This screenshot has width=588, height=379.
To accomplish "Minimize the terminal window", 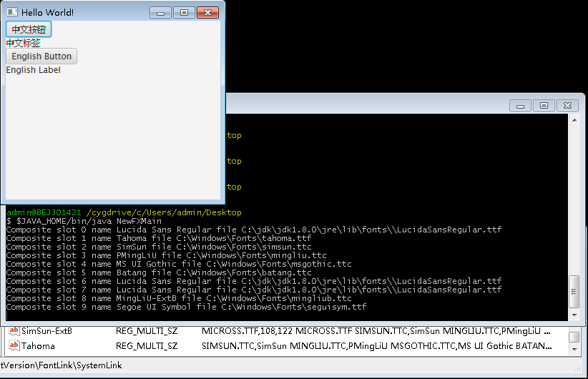I will tap(521, 106).
